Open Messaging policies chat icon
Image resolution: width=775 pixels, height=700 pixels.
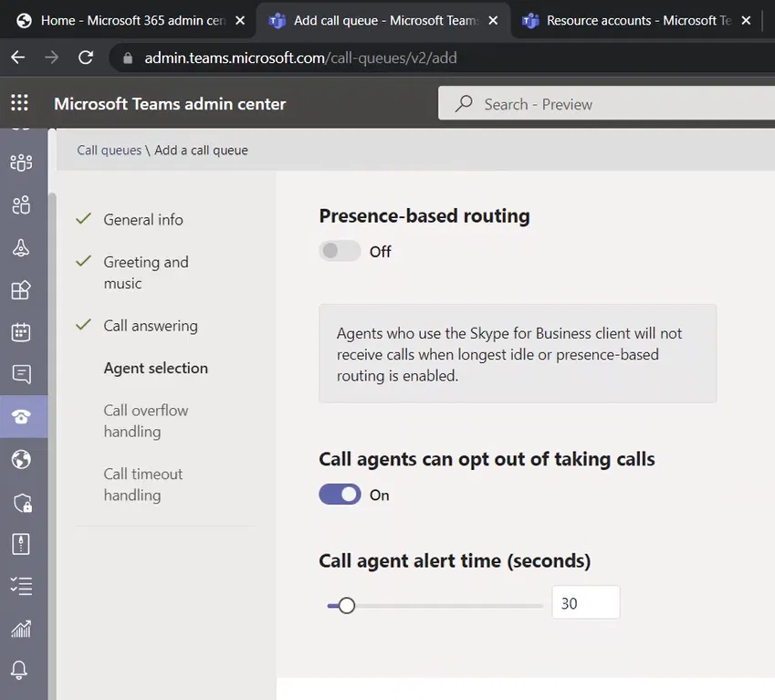(20, 374)
